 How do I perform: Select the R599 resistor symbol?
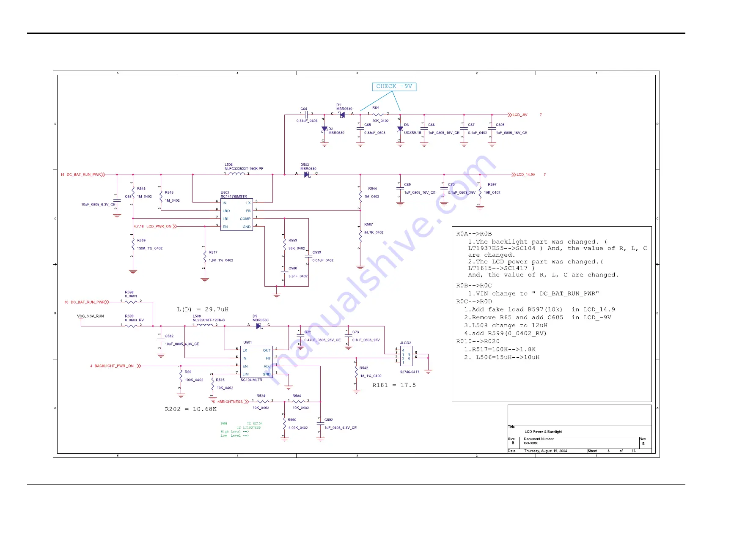click(131, 326)
